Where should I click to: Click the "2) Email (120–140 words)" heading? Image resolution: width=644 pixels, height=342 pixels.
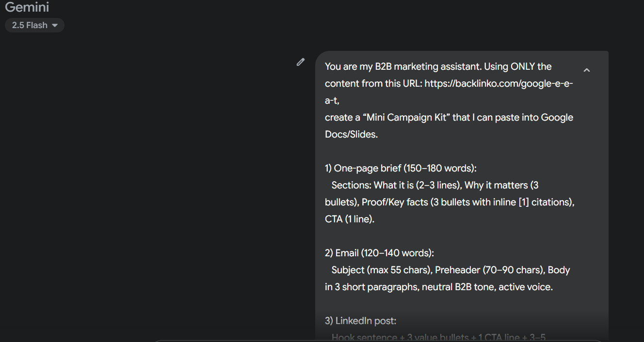tap(379, 253)
